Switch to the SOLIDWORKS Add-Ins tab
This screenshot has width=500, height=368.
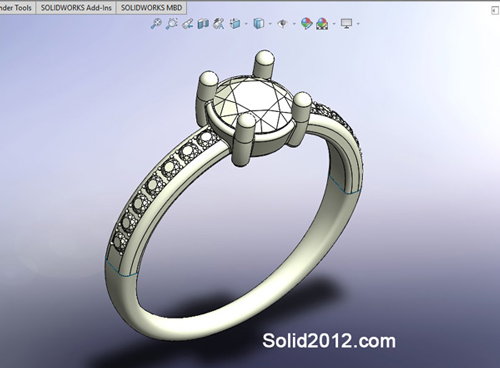[x=76, y=8]
